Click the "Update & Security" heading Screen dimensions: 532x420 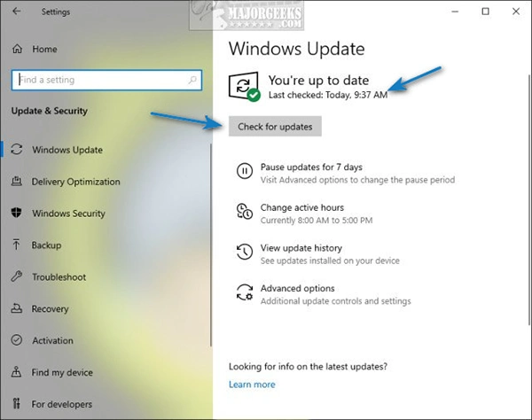[49, 111]
